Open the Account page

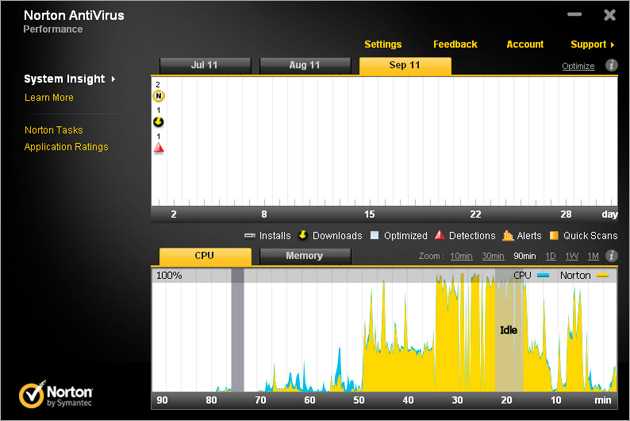tap(525, 44)
